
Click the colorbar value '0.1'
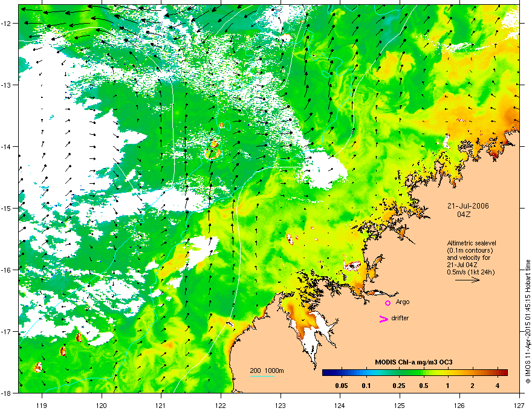(x=366, y=386)
